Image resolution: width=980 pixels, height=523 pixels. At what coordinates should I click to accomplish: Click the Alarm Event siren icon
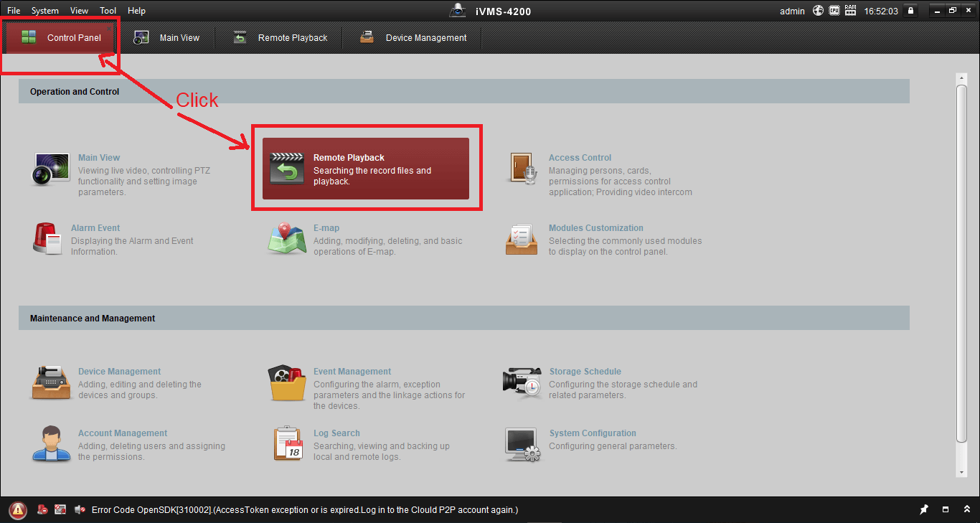pyautogui.click(x=49, y=238)
